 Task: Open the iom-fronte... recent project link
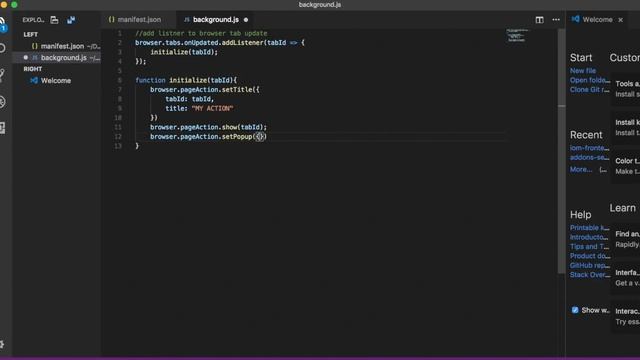[589, 148]
